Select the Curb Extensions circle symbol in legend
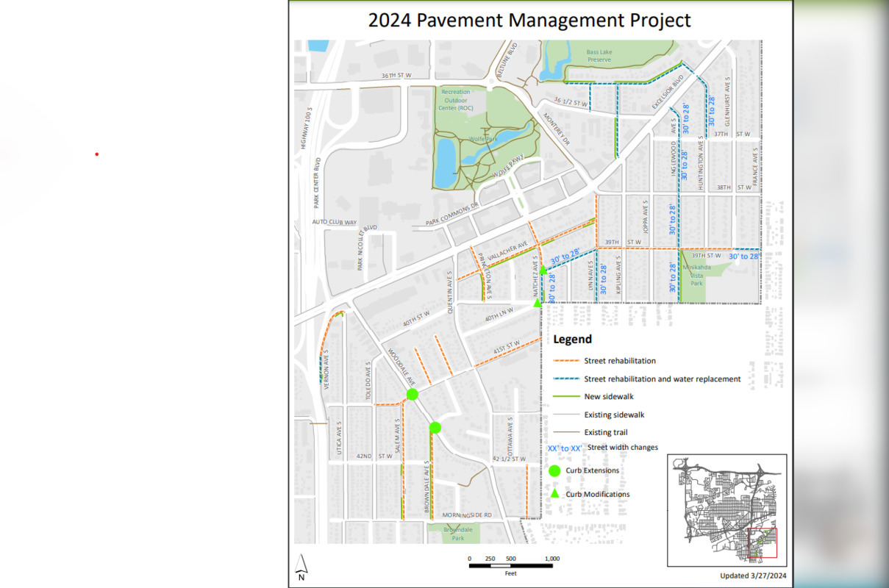 (554, 470)
